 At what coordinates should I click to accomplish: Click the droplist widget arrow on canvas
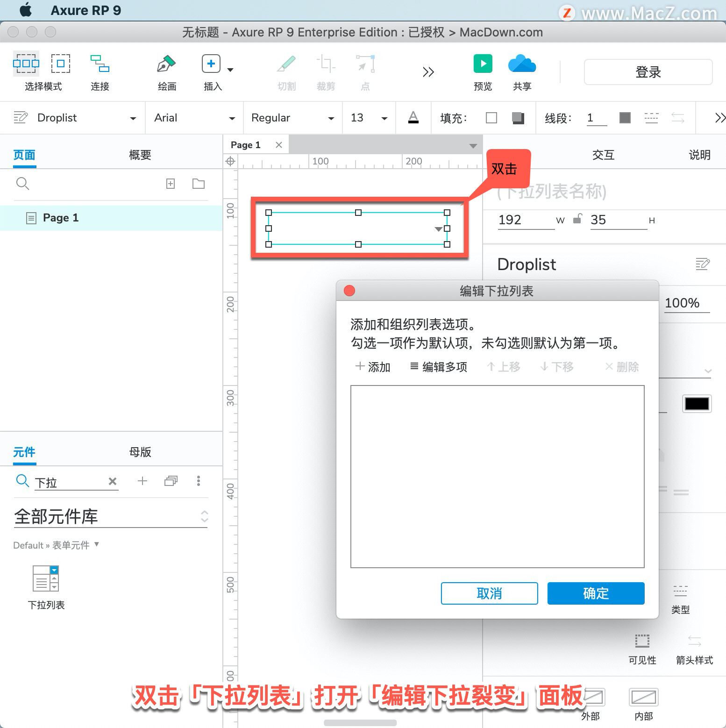(438, 229)
